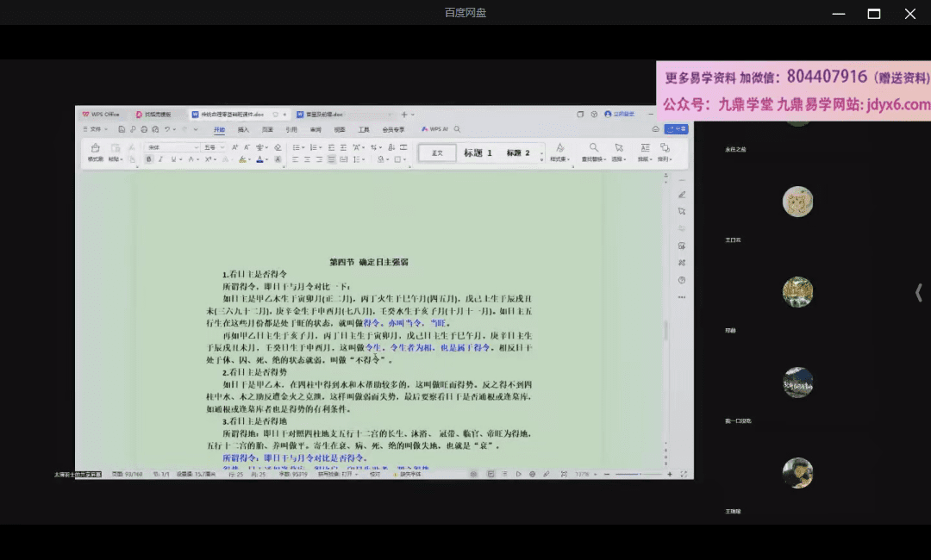Viewport: 931px width, 560px height.
Task: Expand the style gallery with its arrow
Action: click(541, 159)
